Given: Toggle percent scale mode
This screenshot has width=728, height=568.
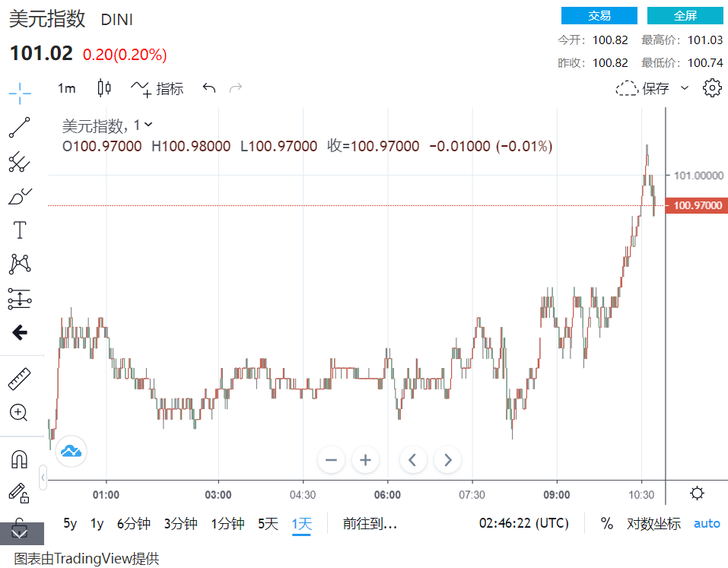Looking at the screenshot, I should (x=606, y=523).
